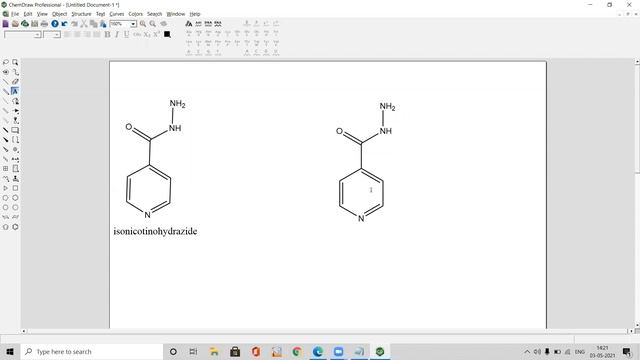Toggle Superscript text style
The image size is (640, 360).
(x=157, y=35)
